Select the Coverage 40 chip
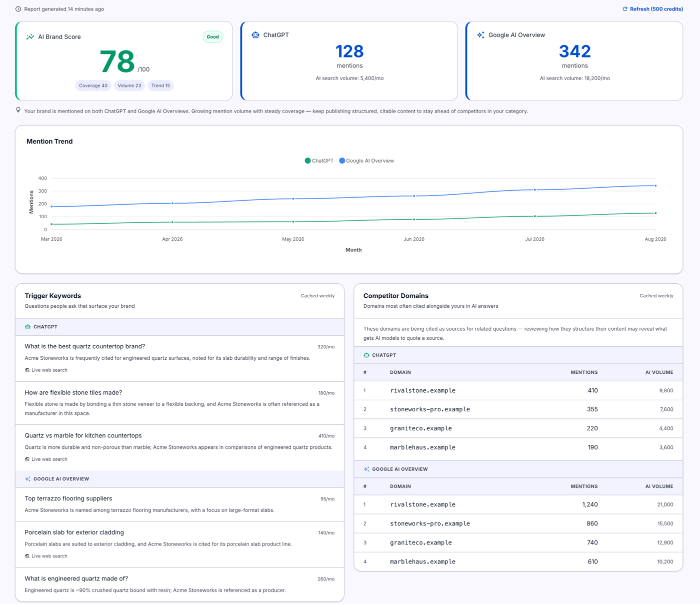Screen dimensions: 700x604 [93, 86]
